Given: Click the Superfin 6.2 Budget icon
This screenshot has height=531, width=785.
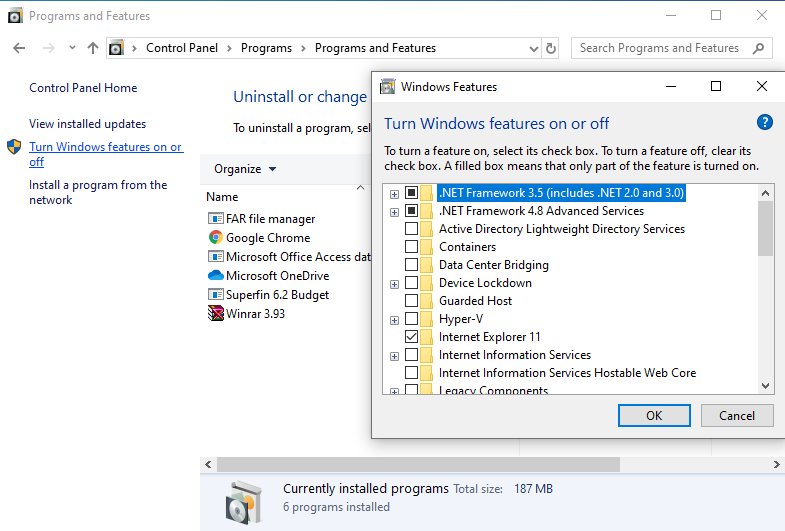Looking at the screenshot, I should click(215, 295).
